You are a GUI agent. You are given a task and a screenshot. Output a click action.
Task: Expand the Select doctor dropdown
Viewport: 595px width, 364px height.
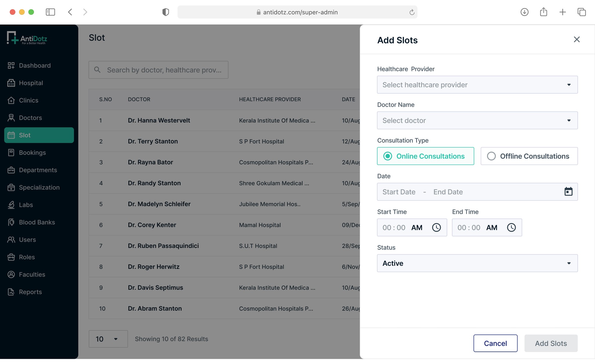click(477, 120)
